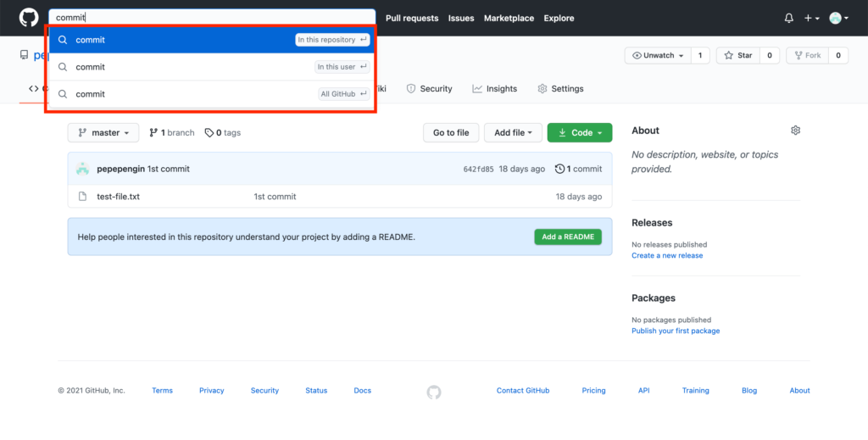Click the grey footer GitHub logo

[x=434, y=393]
